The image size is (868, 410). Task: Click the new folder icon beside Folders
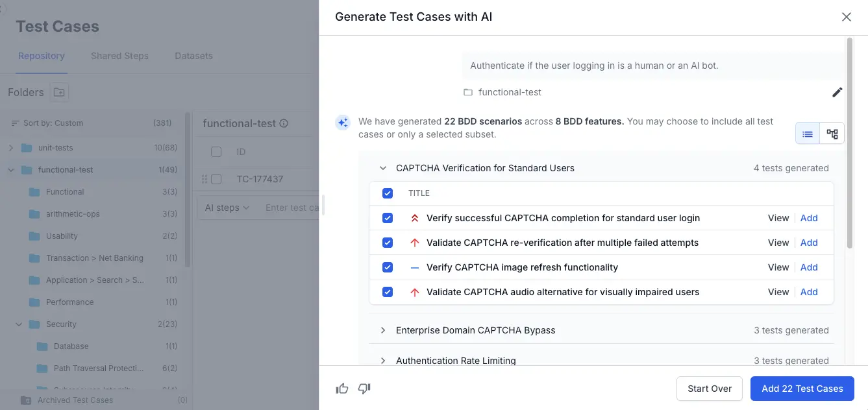(59, 92)
